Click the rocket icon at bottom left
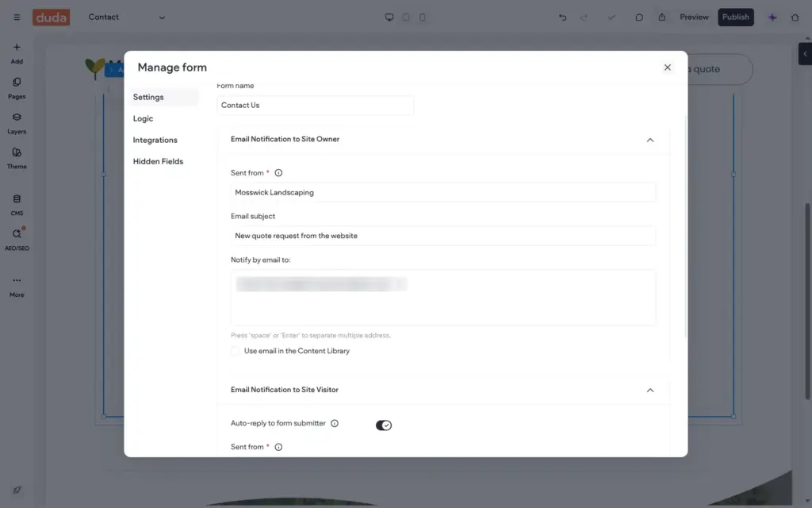The image size is (812, 508). pyautogui.click(x=17, y=490)
